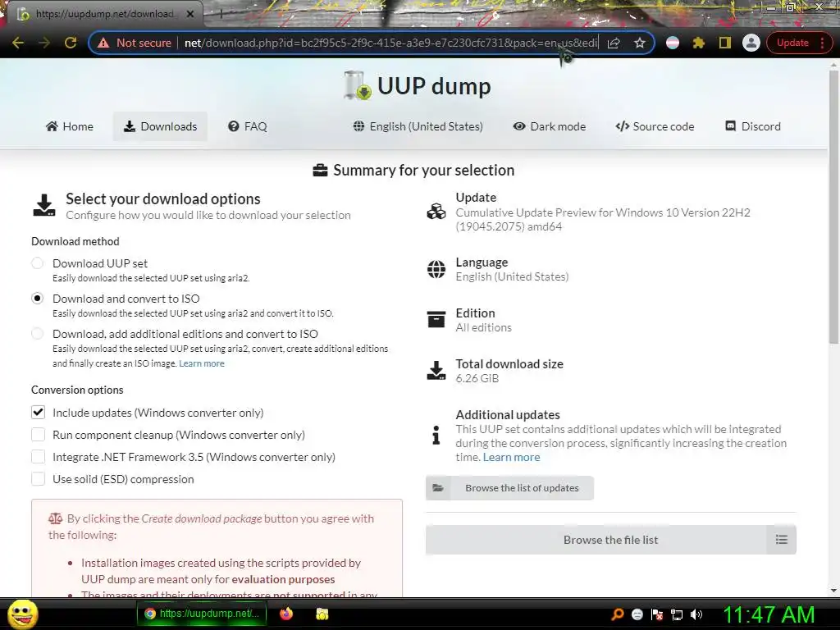Select Download and convert to ISO radio
Image resolution: width=840 pixels, height=630 pixels.
point(38,299)
